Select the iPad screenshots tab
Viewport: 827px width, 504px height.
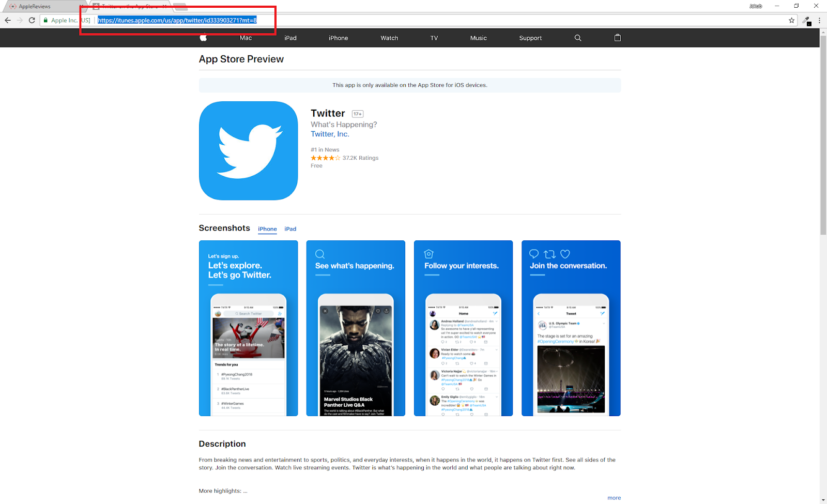[x=290, y=229]
